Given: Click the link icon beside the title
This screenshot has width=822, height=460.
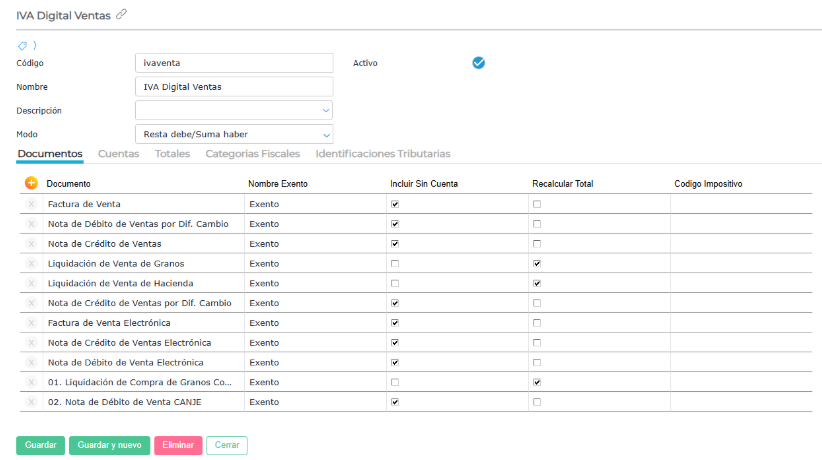Looking at the screenshot, I should [122, 14].
